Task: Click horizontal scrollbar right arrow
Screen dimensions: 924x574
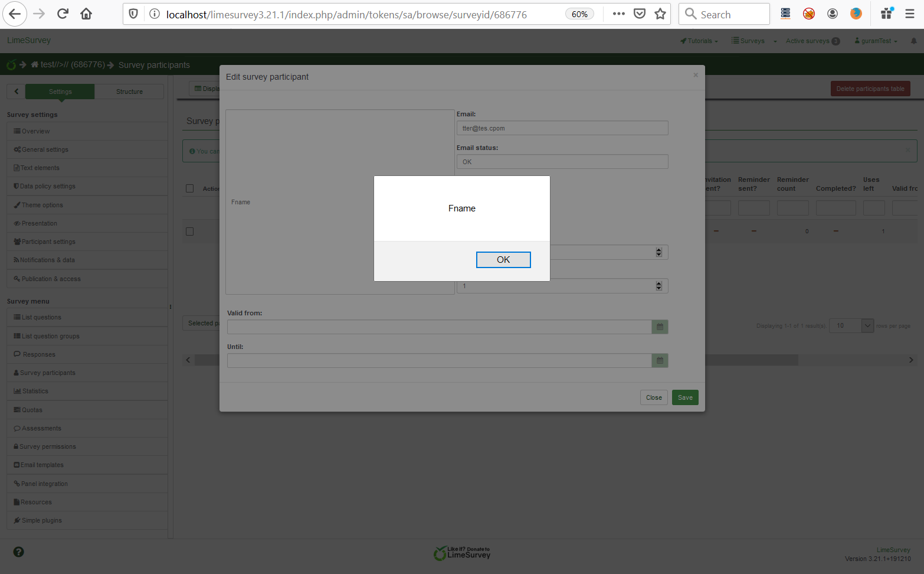Action: tap(911, 360)
